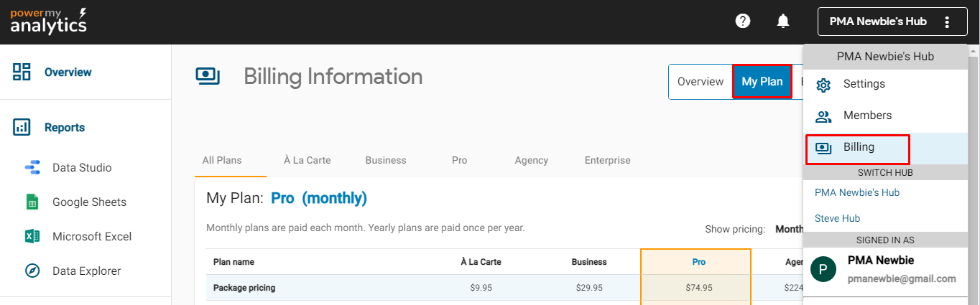The image size is (980, 305).
Task: Click the Power My Analytics logo
Action: [x=49, y=22]
